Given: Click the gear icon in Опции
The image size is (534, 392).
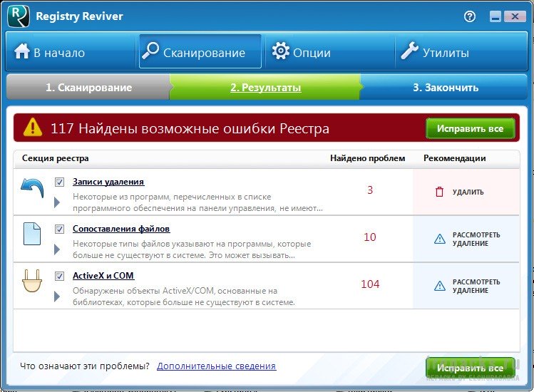Looking at the screenshot, I should (281, 51).
